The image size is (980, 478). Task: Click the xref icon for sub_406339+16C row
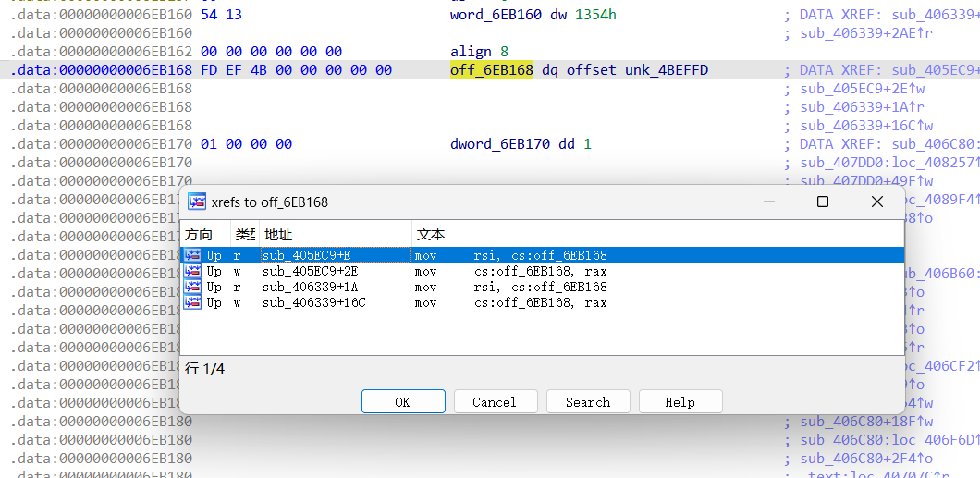[x=192, y=302]
